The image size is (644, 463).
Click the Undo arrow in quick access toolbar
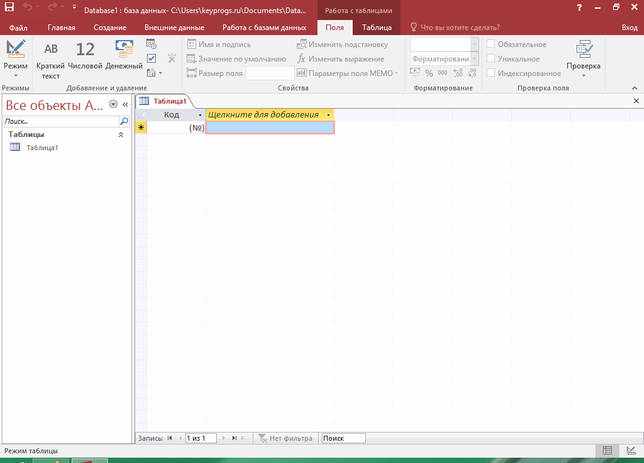point(28,7)
